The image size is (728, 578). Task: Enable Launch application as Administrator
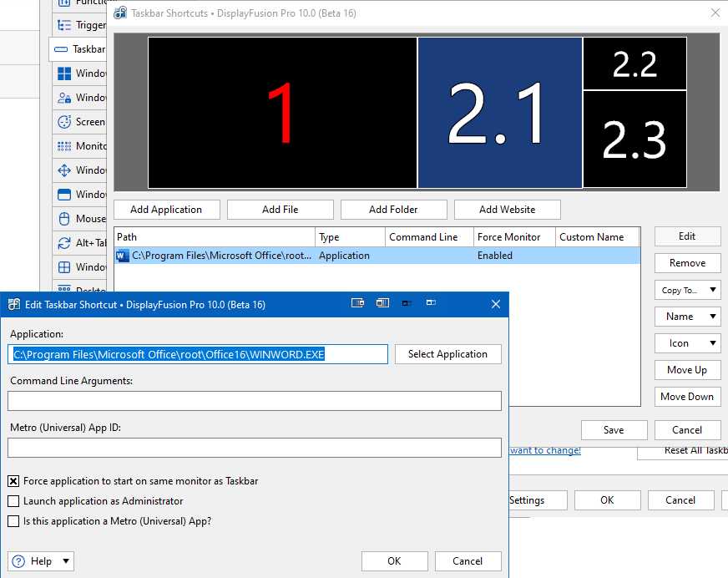(x=13, y=501)
